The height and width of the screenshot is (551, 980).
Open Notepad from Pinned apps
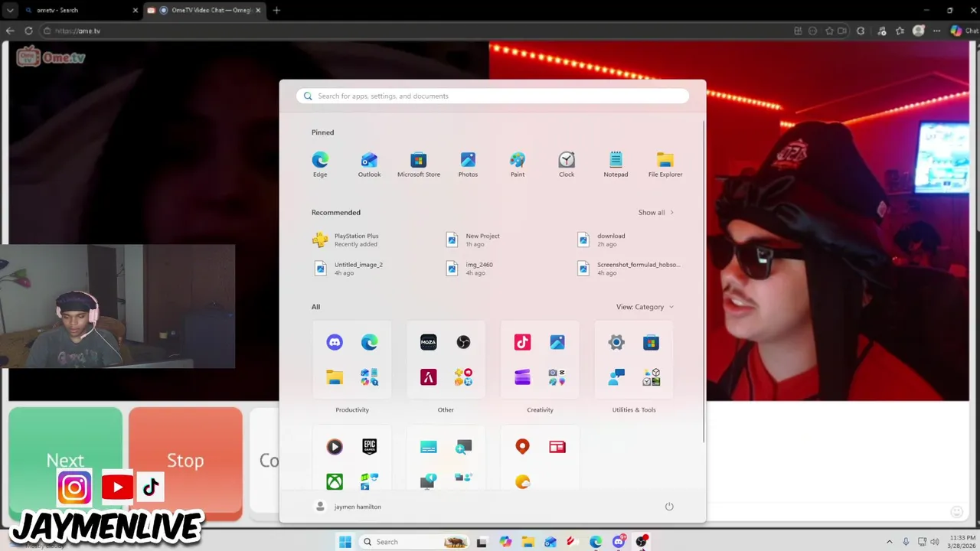click(616, 164)
